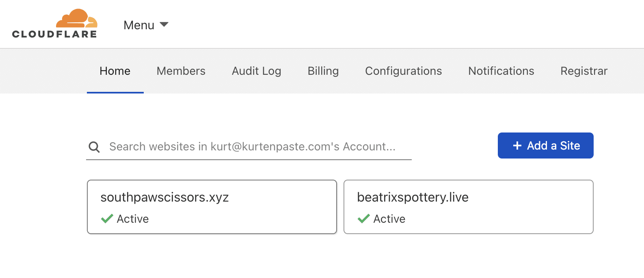Open the southpawscissors.xyz site link
Screen dimensions: 644x278
164,198
